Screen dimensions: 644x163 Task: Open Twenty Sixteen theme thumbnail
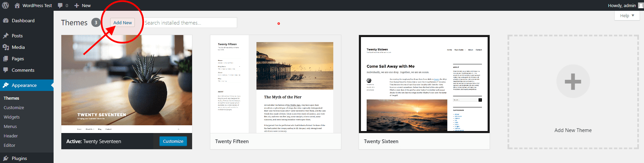(x=424, y=84)
